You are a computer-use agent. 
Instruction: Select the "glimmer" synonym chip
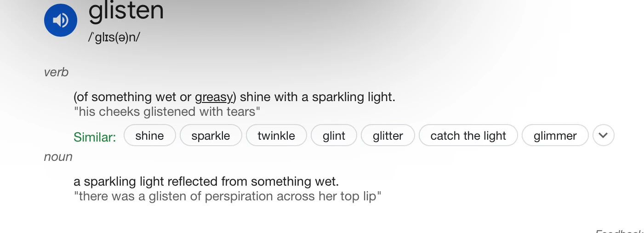(555, 136)
